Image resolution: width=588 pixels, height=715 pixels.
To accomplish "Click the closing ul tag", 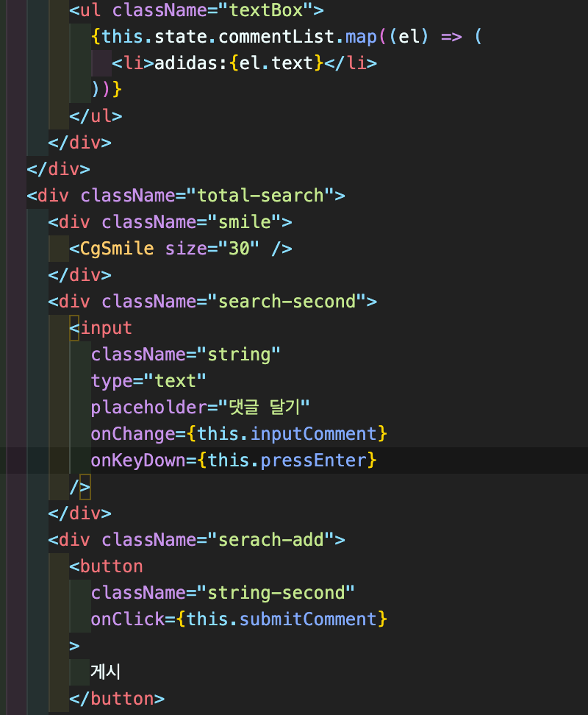I will coord(96,115).
